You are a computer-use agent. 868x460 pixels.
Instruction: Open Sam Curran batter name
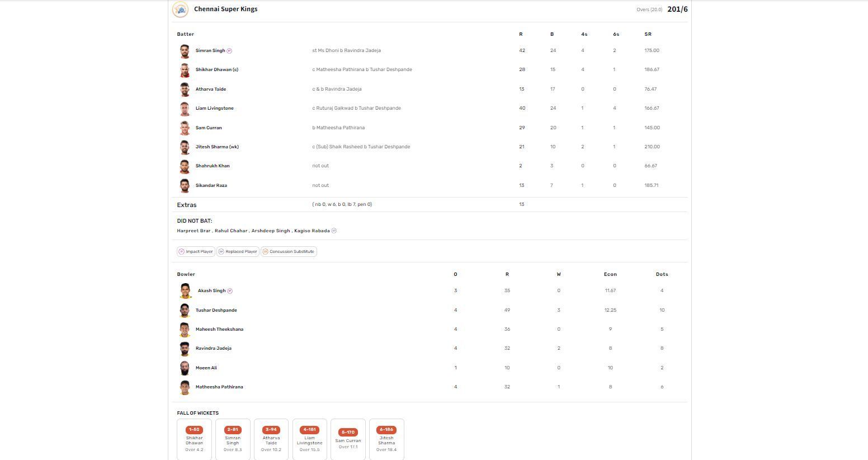click(209, 128)
